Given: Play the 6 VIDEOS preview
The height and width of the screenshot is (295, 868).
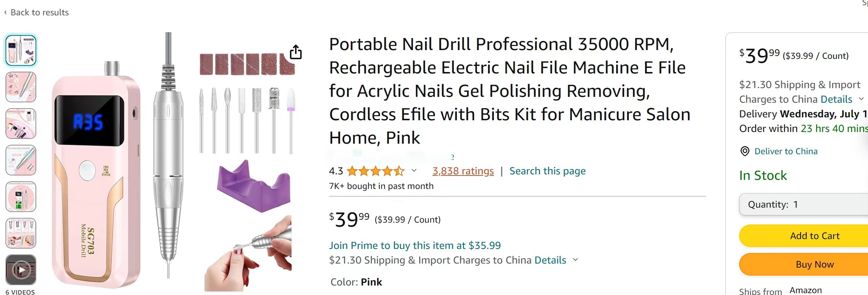Looking at the screenshot, I should (20, 269).
